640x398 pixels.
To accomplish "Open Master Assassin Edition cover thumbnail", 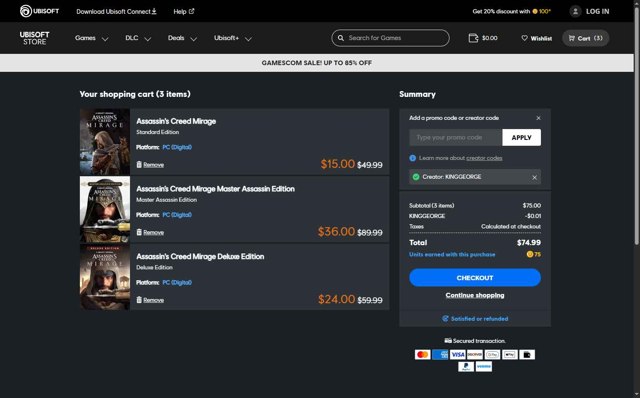I will (x=105, y=209).
